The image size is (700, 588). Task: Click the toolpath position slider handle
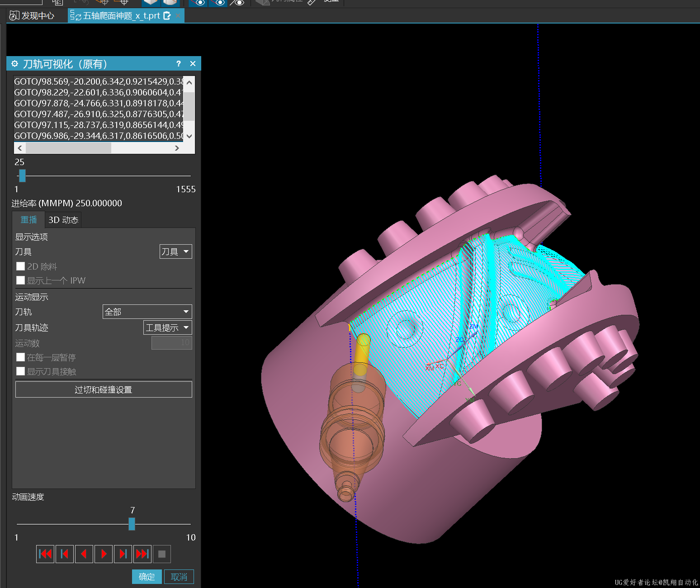[22, 175]
